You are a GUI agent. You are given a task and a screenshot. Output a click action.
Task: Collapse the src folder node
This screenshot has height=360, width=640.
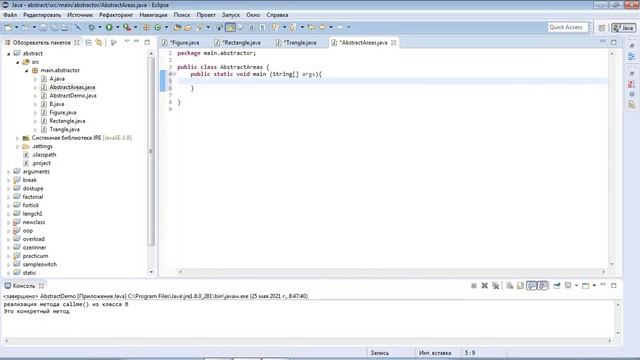(18, 62)
